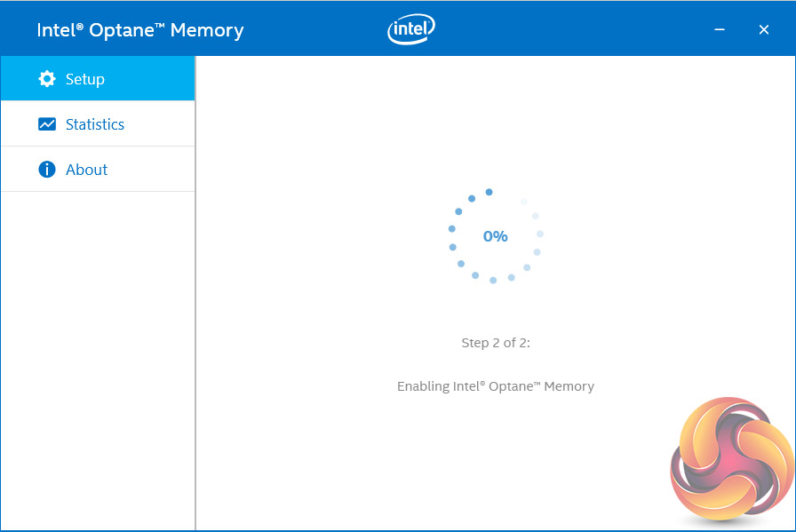Click the "Intel Optane Memory" window title
This screenshot has height=532, width=796.
pos(140,30)
